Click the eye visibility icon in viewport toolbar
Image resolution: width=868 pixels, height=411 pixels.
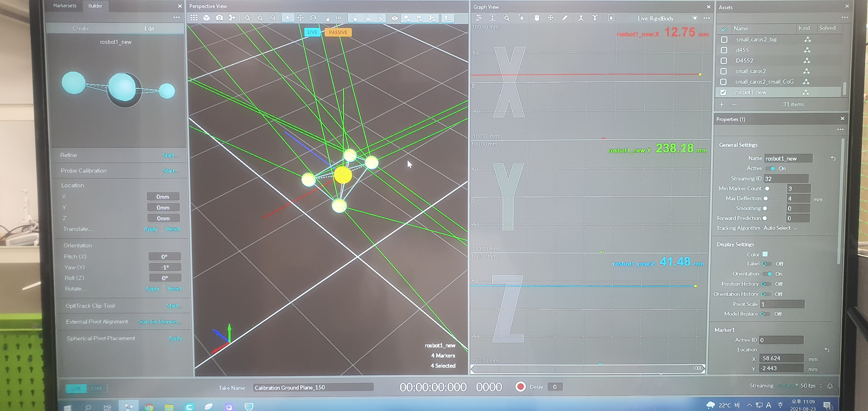click(x=395, y=19)
